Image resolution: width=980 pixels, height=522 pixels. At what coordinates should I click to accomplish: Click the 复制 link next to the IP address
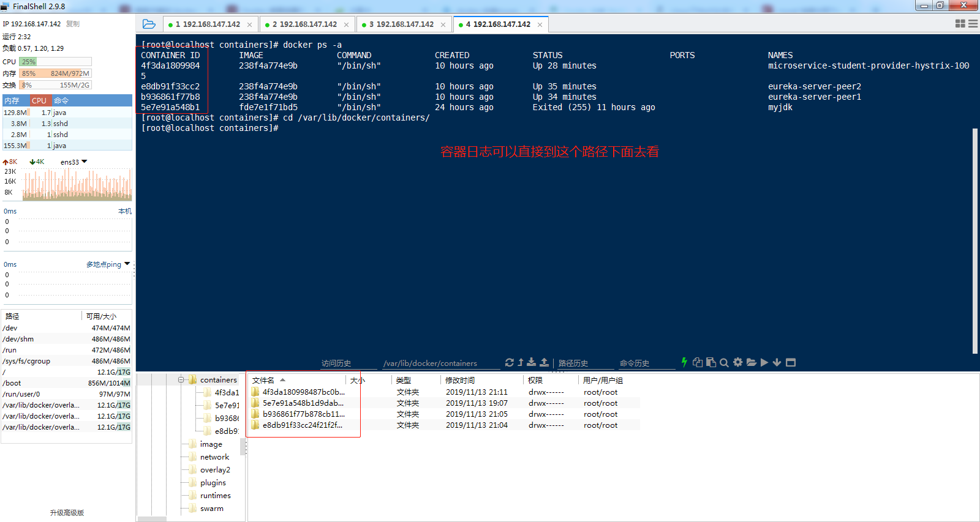(x=73, y=24)
